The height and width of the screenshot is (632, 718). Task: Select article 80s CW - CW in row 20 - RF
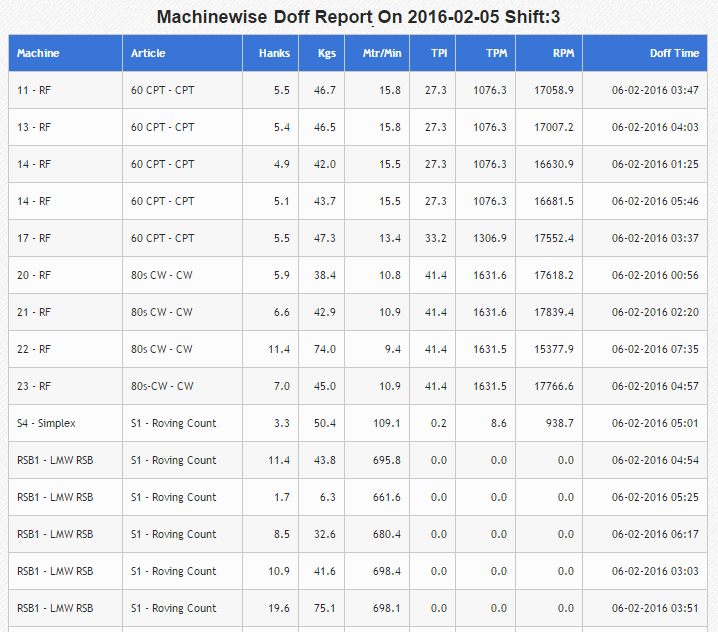click(162, 275)
